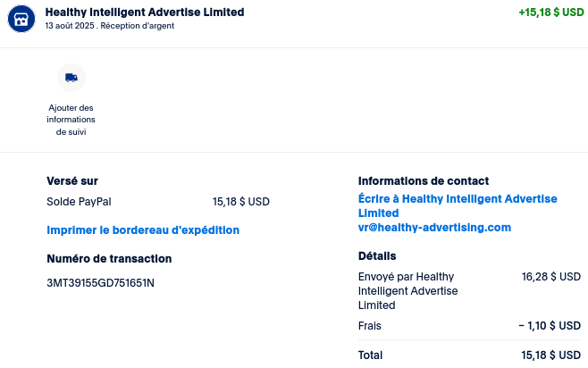588x368 pixels.
Task: Click the Détails heading
Action: (x=377, y=256)
